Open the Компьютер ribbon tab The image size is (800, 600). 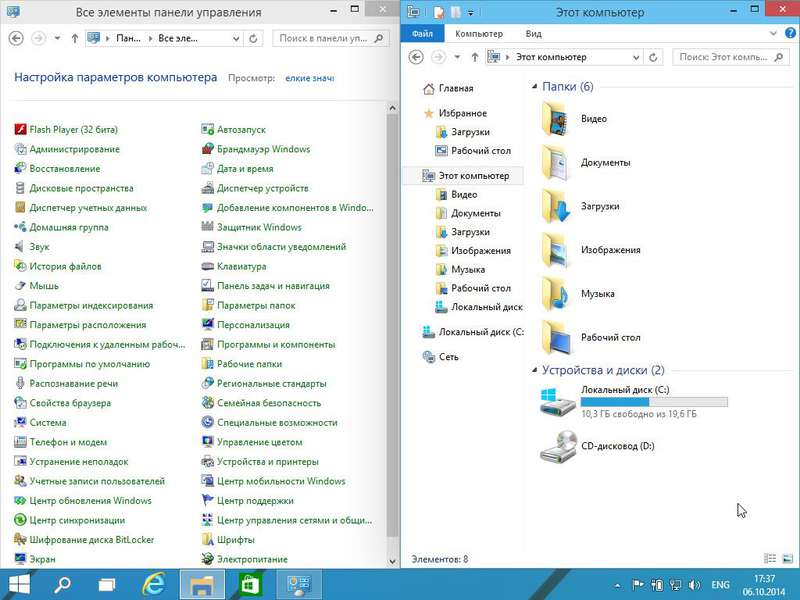479,33
